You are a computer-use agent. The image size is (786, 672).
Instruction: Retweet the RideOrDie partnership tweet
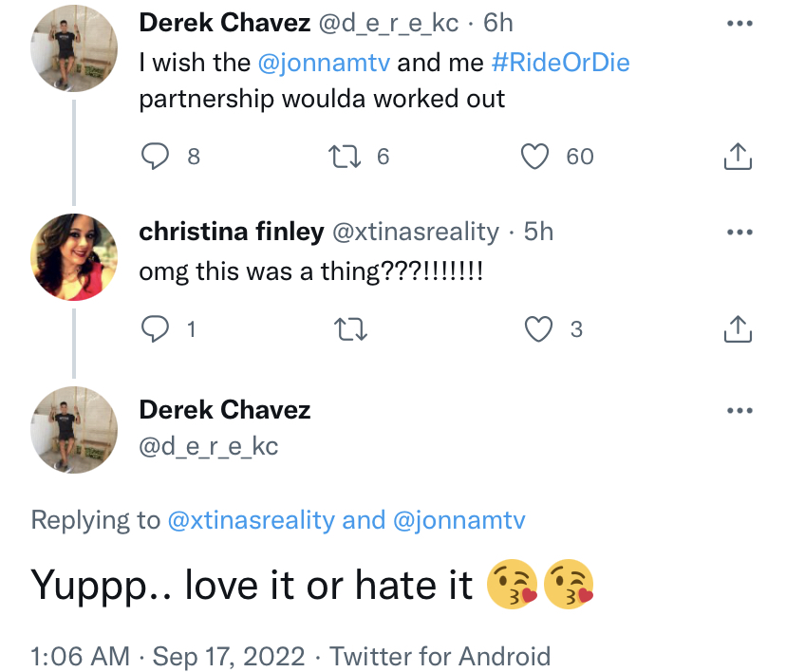345,157
